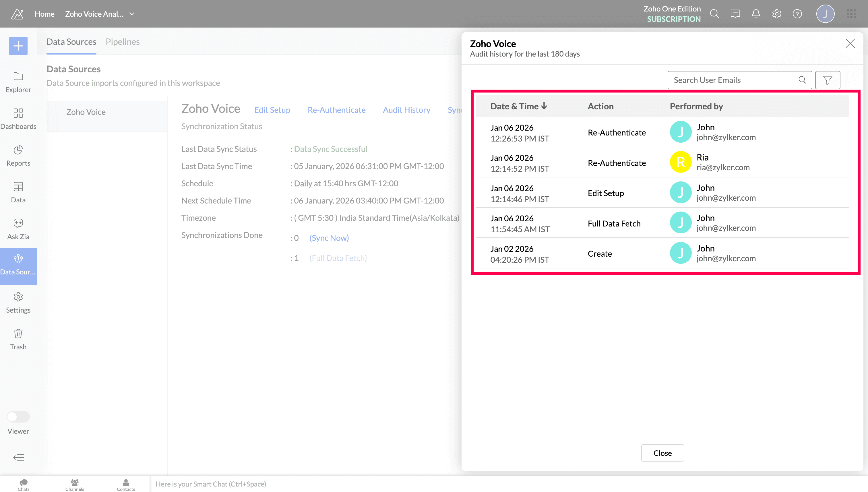This screenshot has width=868, height=492.
Task: Expand the Zoho Voice Analytics workspace dropdown
Action: pos(132,14)
